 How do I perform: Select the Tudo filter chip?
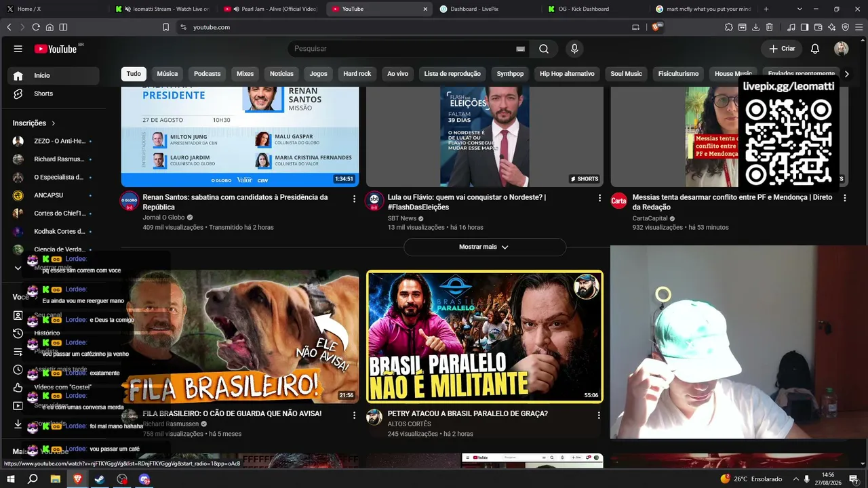(134, 74)
